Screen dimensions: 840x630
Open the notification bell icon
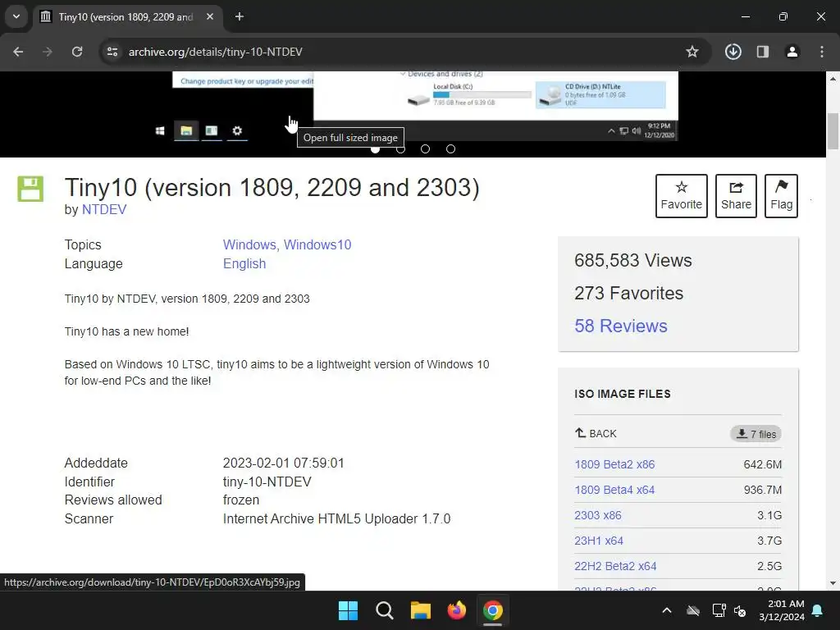click(x=818, y=610)
